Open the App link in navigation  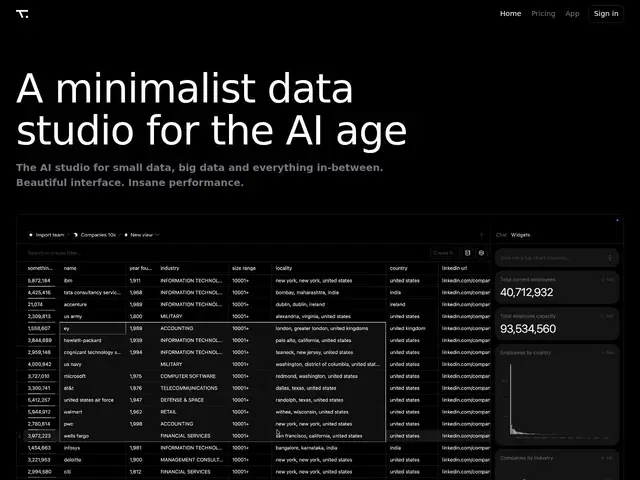(572, 13)
